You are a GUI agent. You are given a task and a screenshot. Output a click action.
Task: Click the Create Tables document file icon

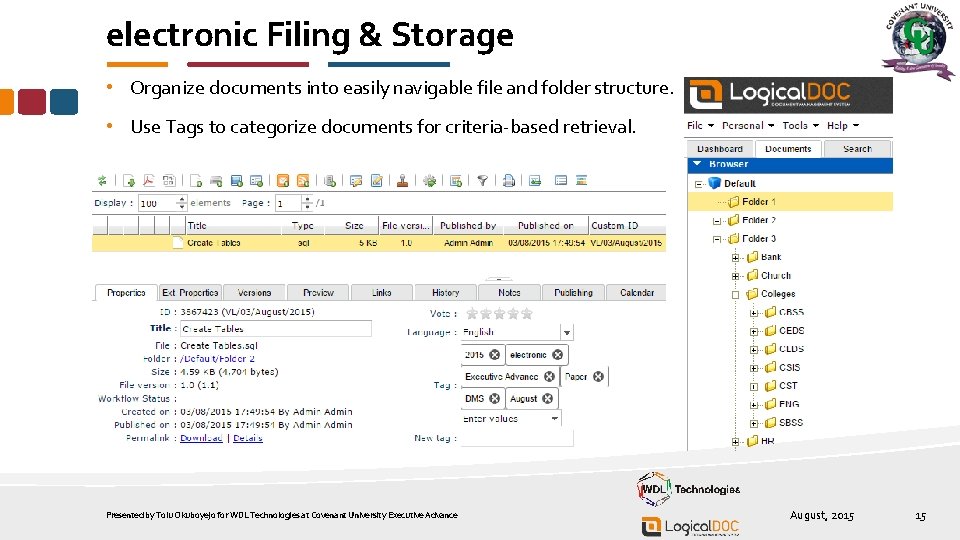(x=178, y=242)
